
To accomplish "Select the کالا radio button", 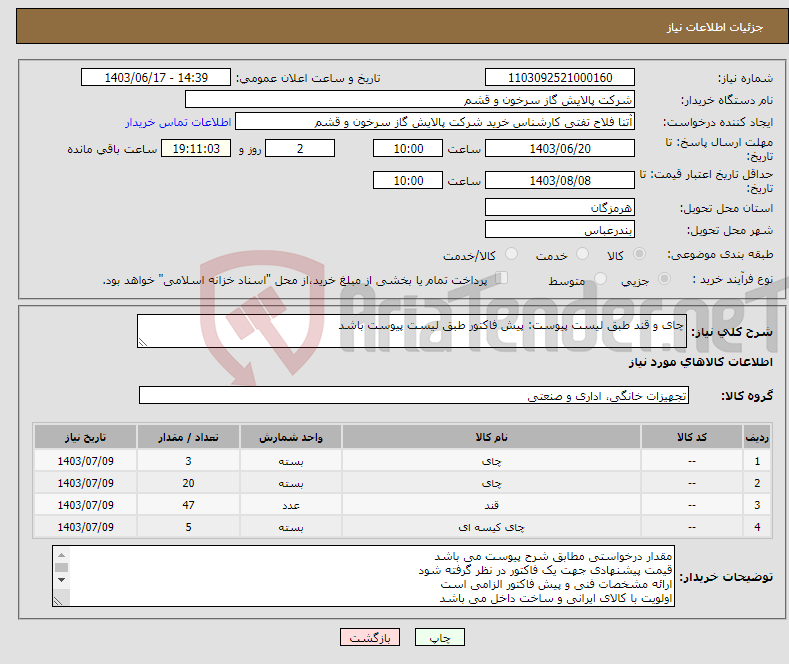I will (x=639, y=254).
